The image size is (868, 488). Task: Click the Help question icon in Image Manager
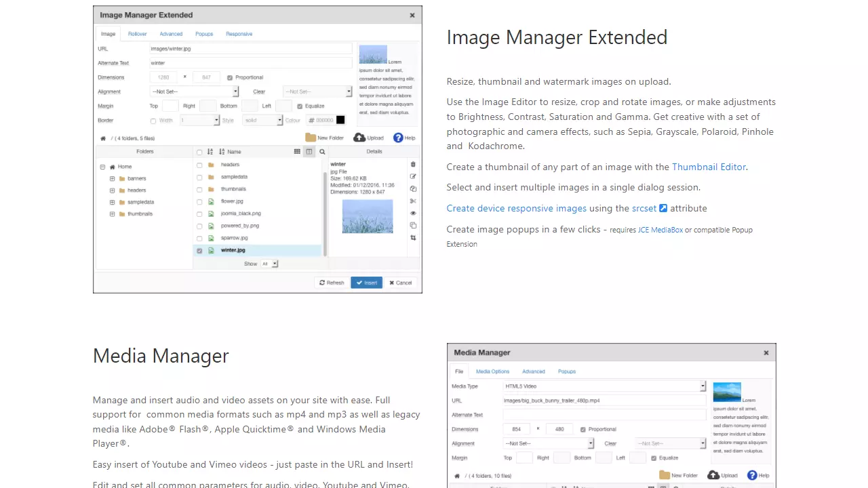398,138
